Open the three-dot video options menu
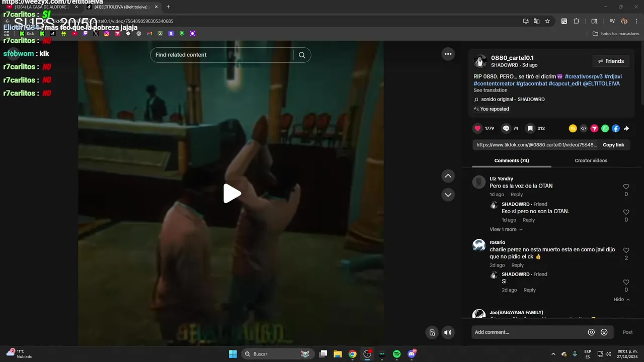Viewport: 644px width, 362px height. (x=448, y=54)
